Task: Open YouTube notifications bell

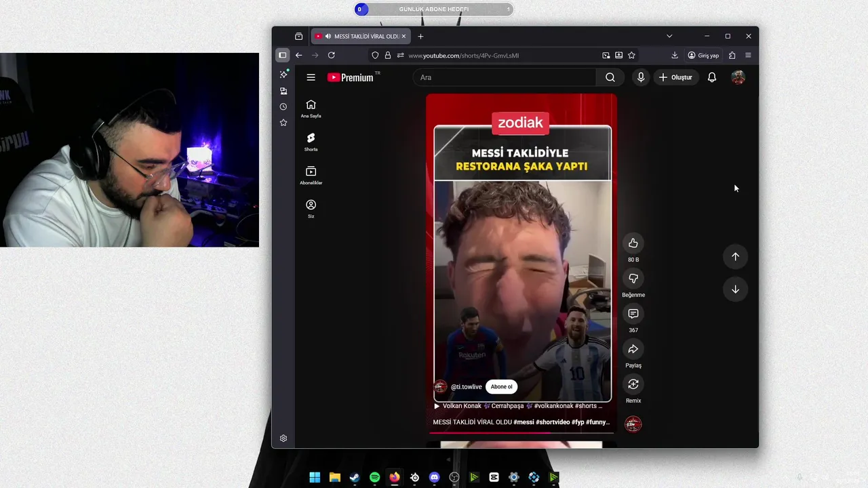Action: 711,77
